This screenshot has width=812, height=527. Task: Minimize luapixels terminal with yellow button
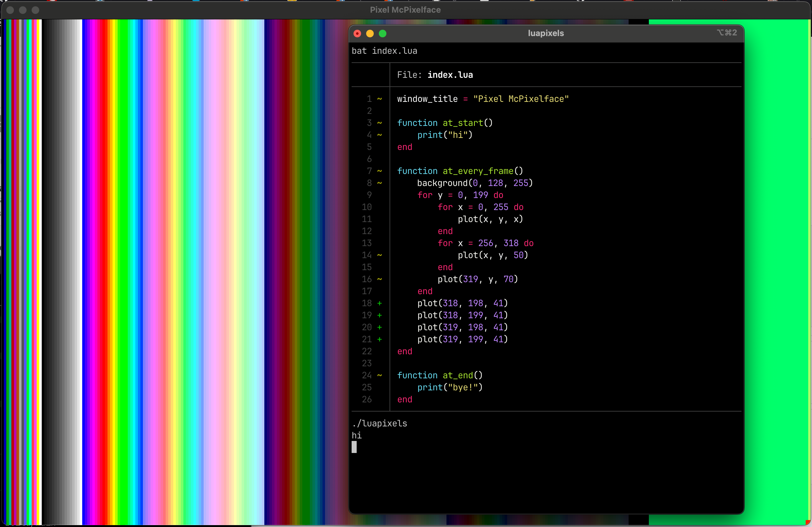click(370, 34)
